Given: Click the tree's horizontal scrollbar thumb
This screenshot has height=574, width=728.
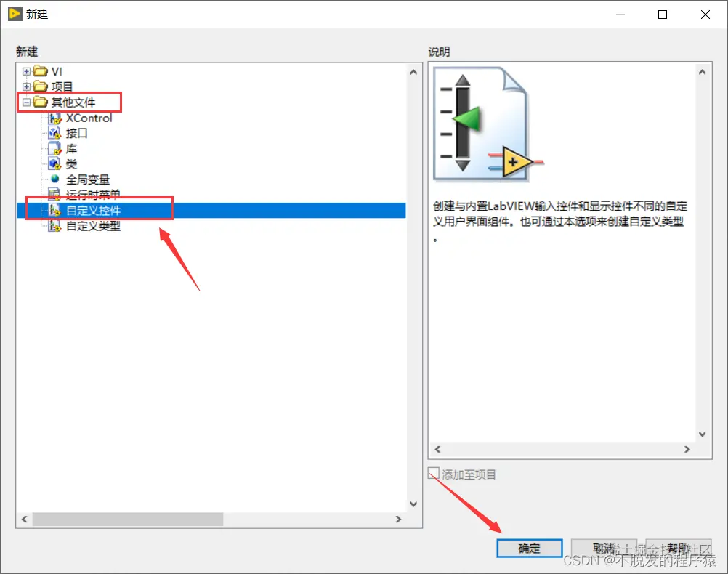Looking at the screenshot, I should pyautogui.click(x=128, y=520).
